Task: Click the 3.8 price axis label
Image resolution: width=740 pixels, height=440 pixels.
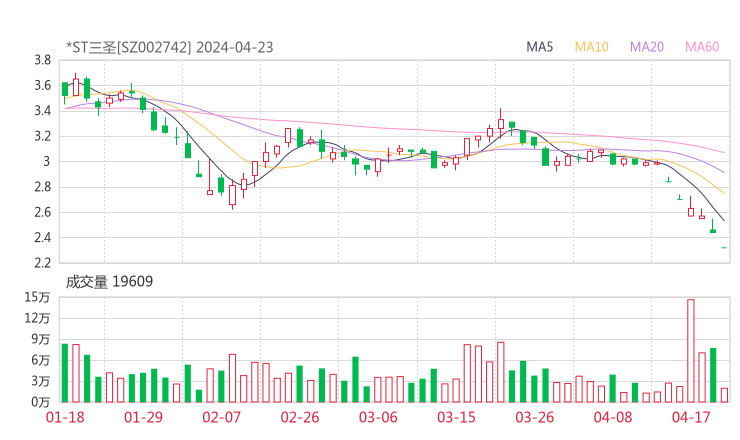Action: pos(42,60)
